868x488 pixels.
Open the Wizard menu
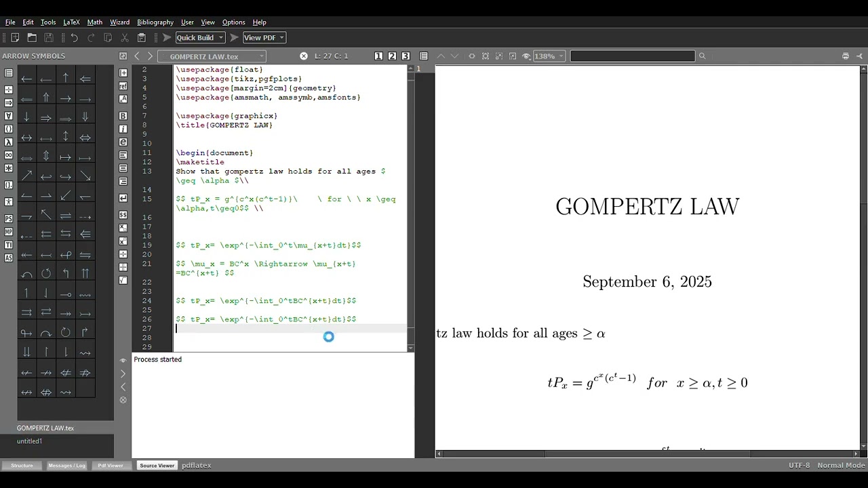click(120, 22)
